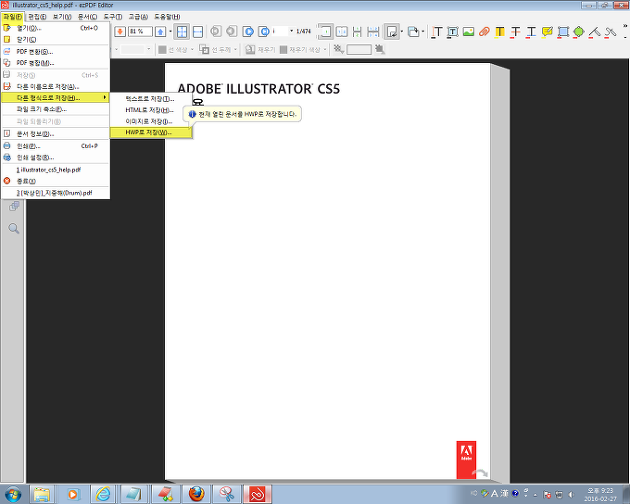Choose Save as HWP menu item

151,132
